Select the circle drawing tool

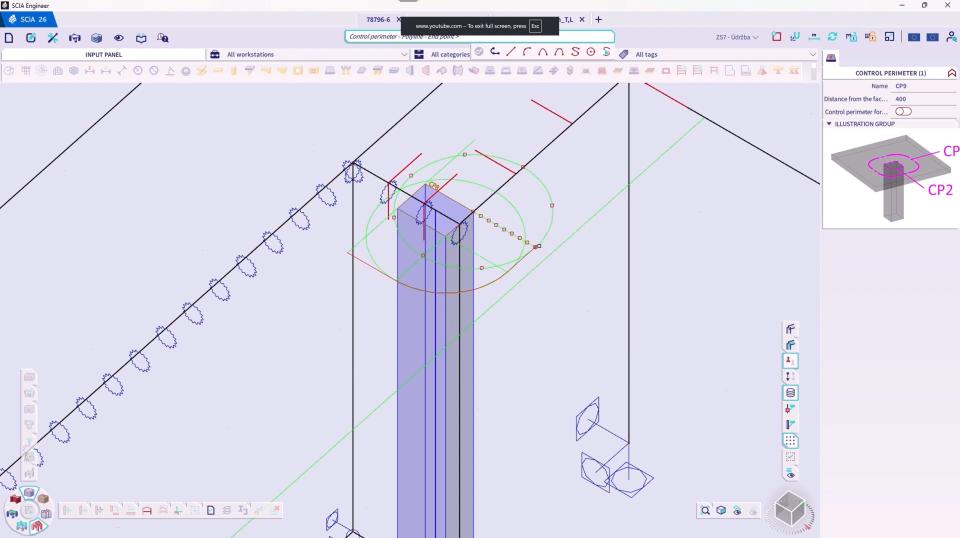pos(590,52)
